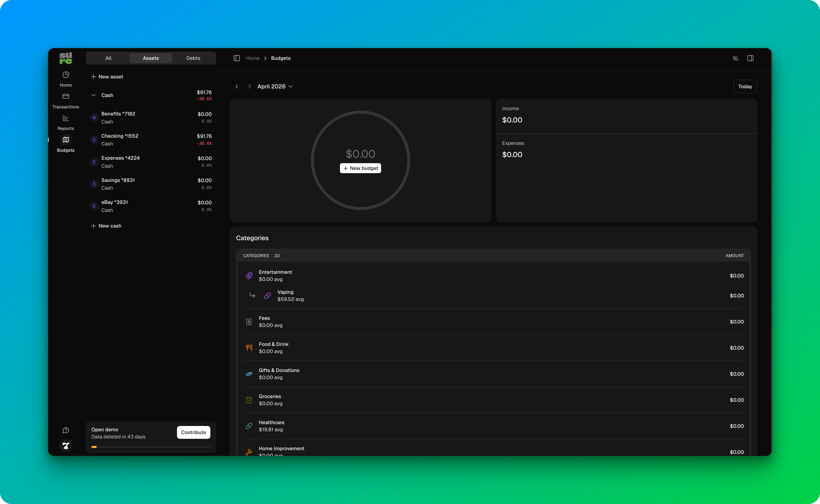
Task: Switch to the Assets tab
Action: [151, 58]
